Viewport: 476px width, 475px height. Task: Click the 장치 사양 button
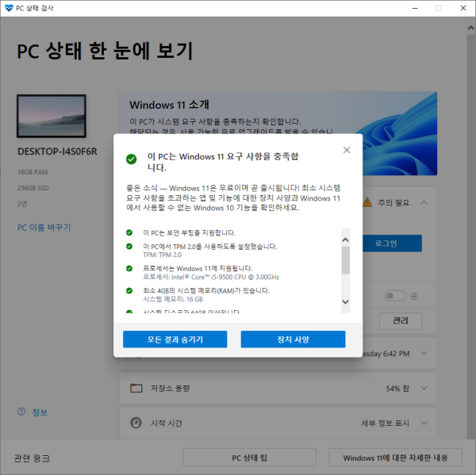293,339
